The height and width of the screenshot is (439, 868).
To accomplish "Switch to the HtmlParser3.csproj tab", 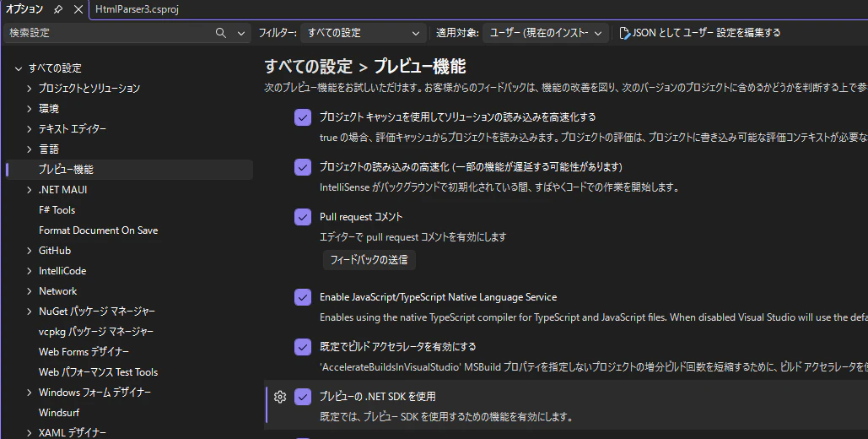I will (x=137, y=9).
